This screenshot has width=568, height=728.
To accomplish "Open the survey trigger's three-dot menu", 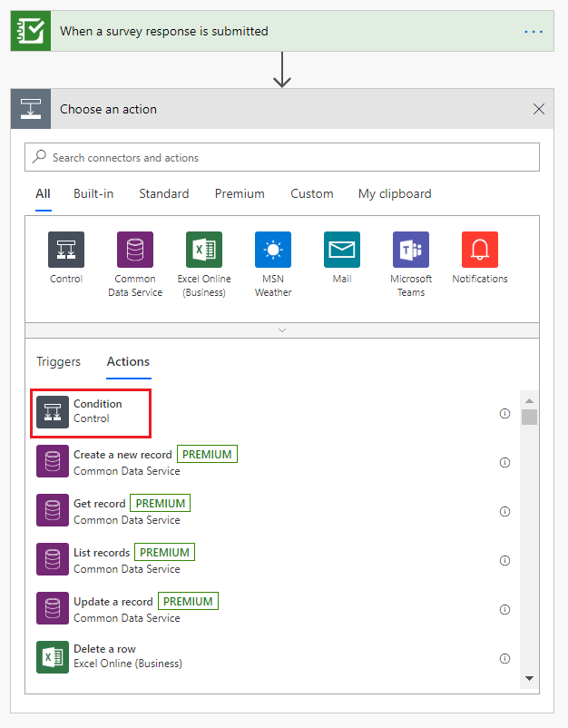I will click(x=534, y=32).
